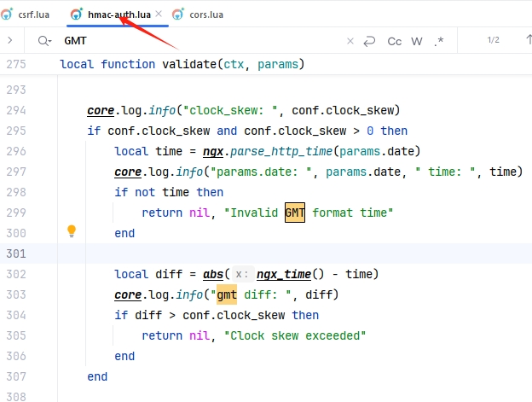Toggle Words (W) whole-word matching
The height and width of the screenshot is (402, 532).
(x=417, y=41)
